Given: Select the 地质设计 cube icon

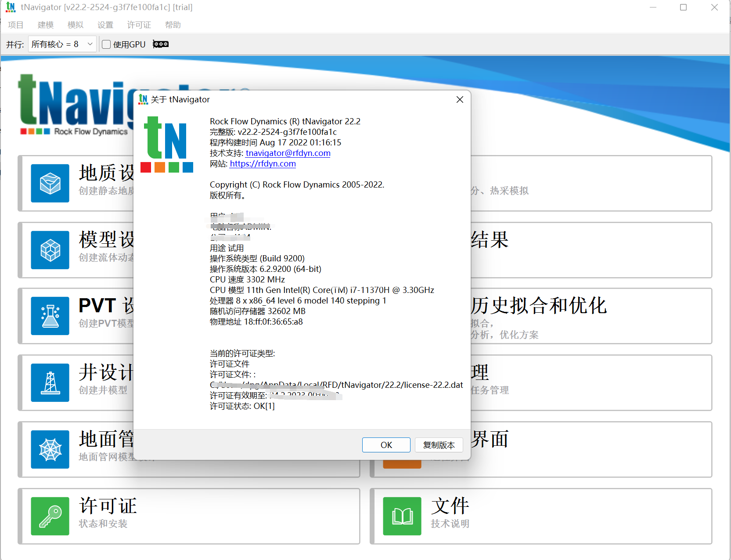Looking at the screenshot, I should 50,183.
